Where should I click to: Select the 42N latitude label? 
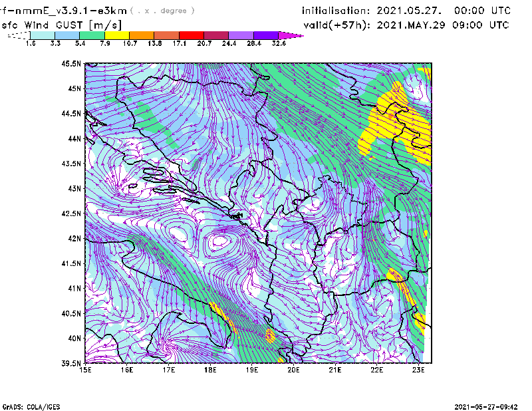coord(74,238)
